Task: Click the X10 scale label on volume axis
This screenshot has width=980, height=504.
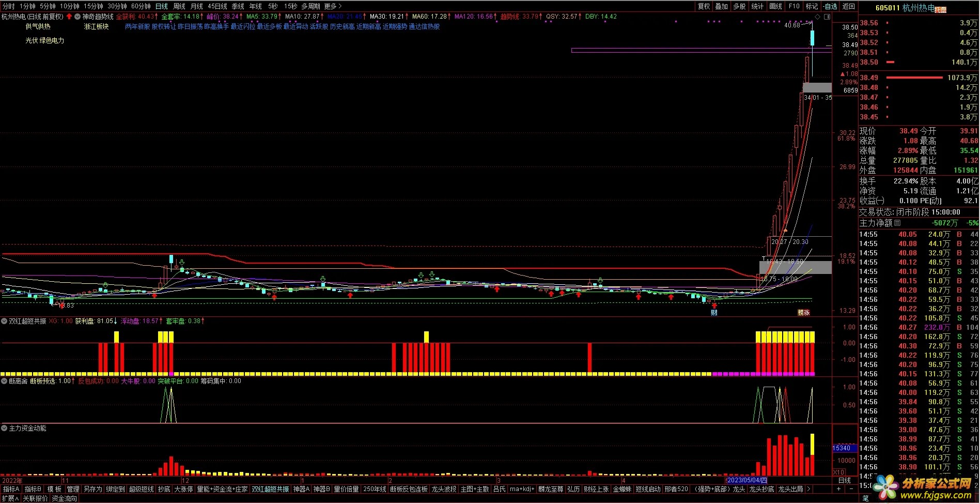Action: 839,472
